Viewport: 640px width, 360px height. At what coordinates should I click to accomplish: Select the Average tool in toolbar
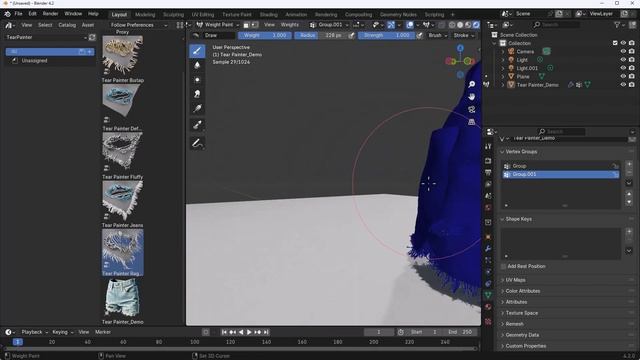pos(197,80)
